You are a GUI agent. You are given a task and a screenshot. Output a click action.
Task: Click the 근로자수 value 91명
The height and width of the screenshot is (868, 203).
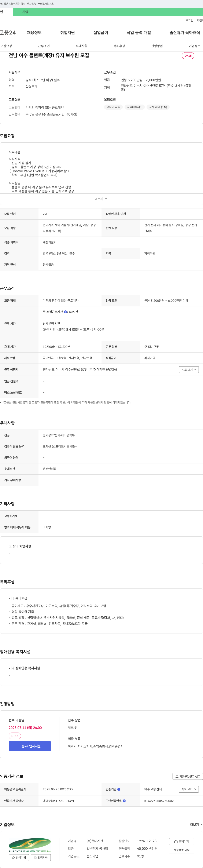click(x=140, y=856)
